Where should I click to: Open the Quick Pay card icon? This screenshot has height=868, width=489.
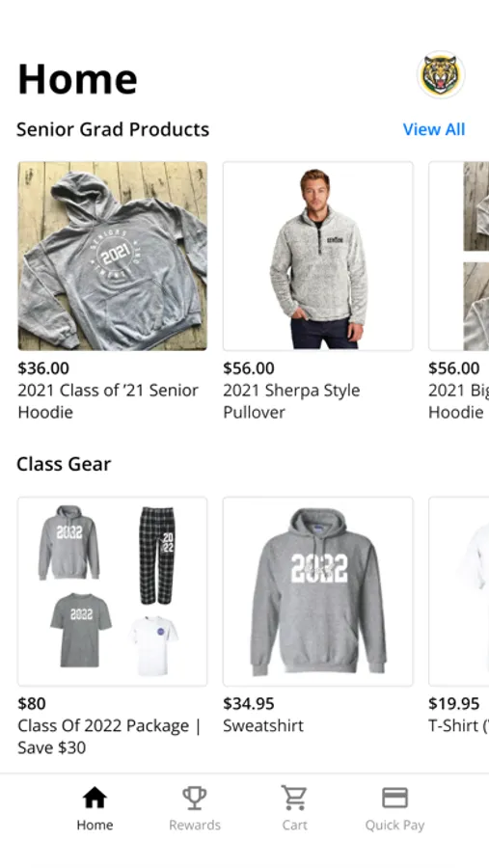[x=394, y=798]
